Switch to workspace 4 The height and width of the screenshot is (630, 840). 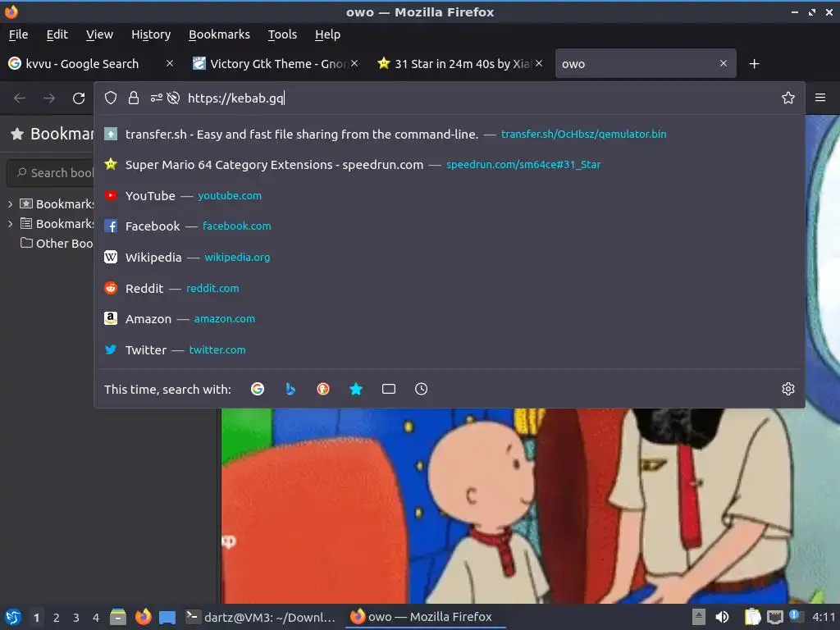pyautogui.click(x=96, y=618)
